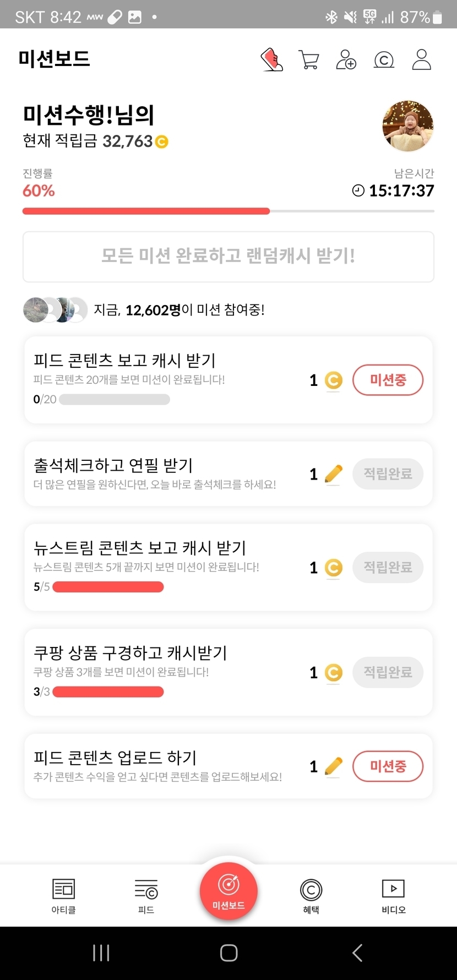
Task: Tap 미션중 for 피드 콘텐츠 업로드 하기
Action: [388, 766]
